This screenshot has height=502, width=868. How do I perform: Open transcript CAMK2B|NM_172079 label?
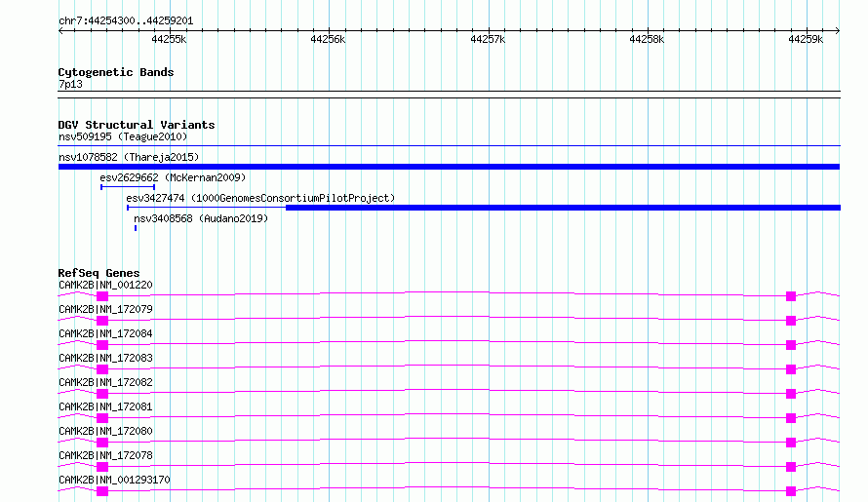click(x=105, y=309)
